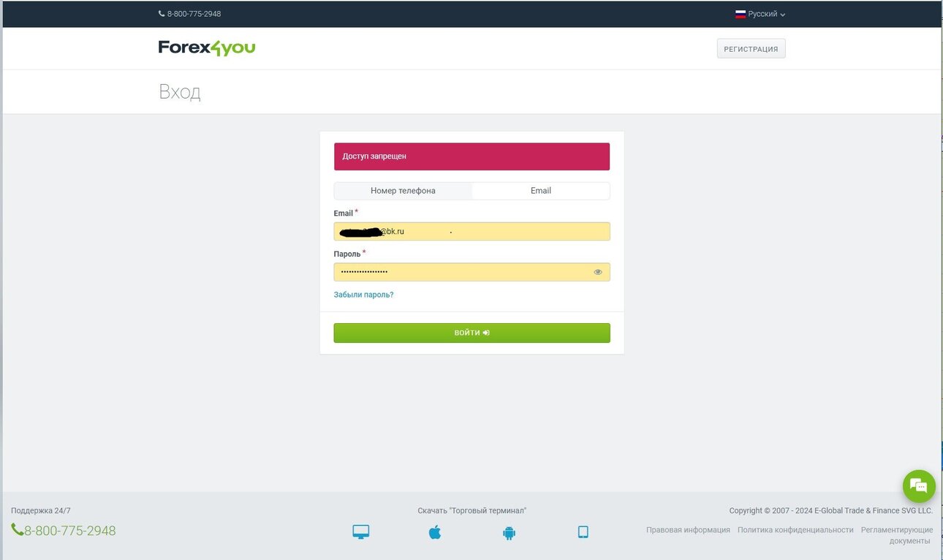The image size is (943, 560).
Task: Click the Доступ запрещен error banner
Action: click(471, 156)
